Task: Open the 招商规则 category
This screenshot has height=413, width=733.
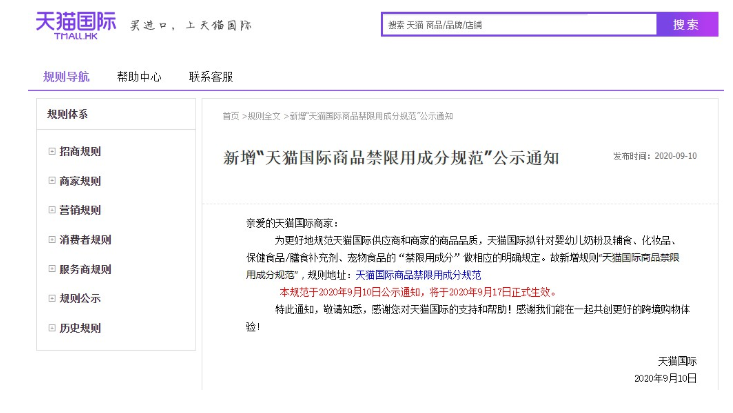Action: pyautogui.click(x=80, y=152)
